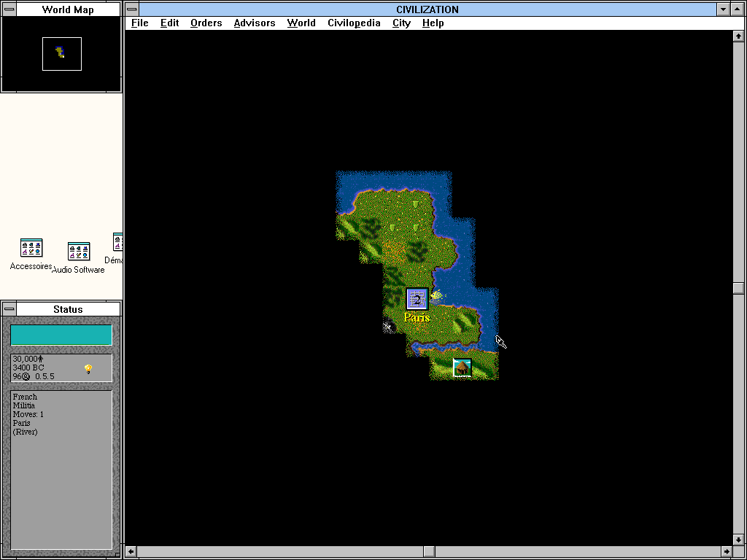
Task: Click the "30,000" population text
Action: [26, 359]
